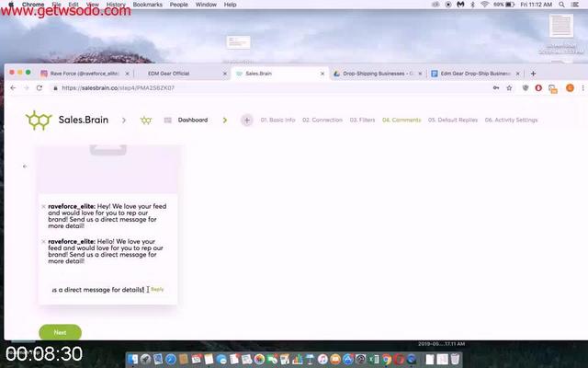The width and height of the screenshot is (588, 368).
Task: Open the Chrome three-dot menu
Action: pos(582,88)
